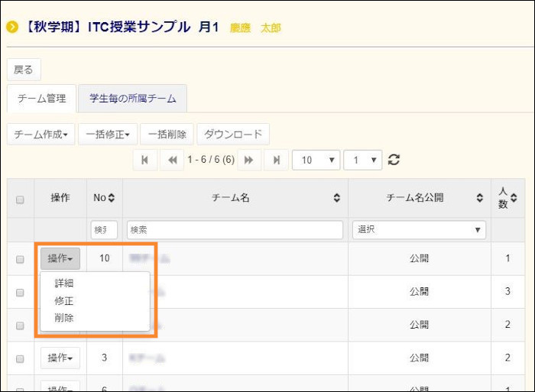The height and width of the screenshot is (392, 535).
Task: Focus the チーム名 search field
Action: (235, 229)
